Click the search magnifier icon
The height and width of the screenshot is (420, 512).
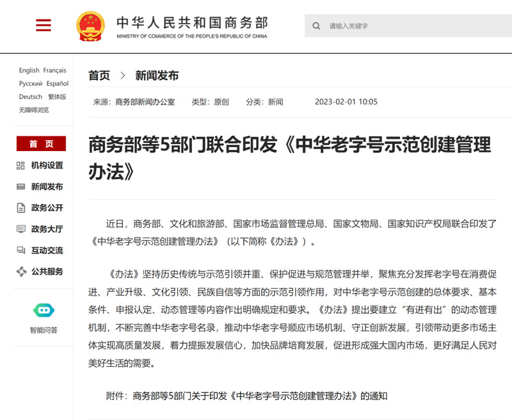pos(316,26)
